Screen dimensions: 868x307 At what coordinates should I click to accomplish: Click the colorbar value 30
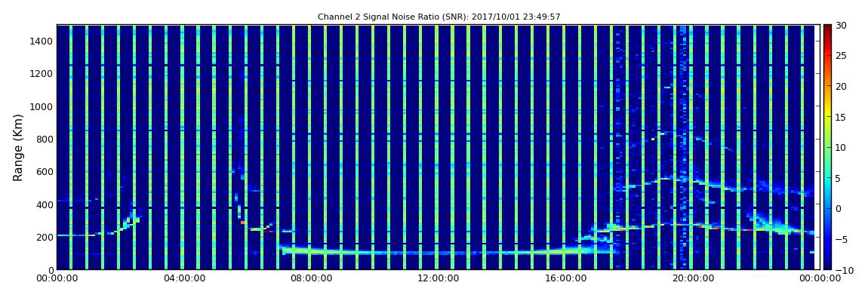point(841,25)
